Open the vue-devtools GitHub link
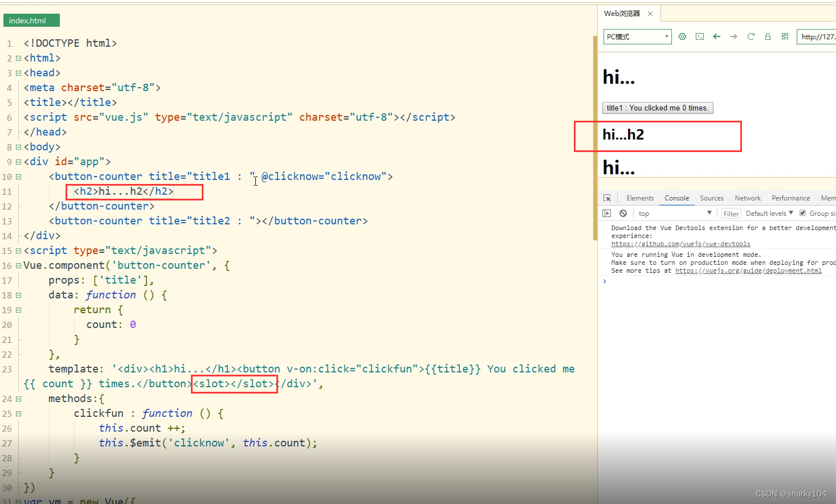Viewport: 836px width, 504px height. point(681,244)
